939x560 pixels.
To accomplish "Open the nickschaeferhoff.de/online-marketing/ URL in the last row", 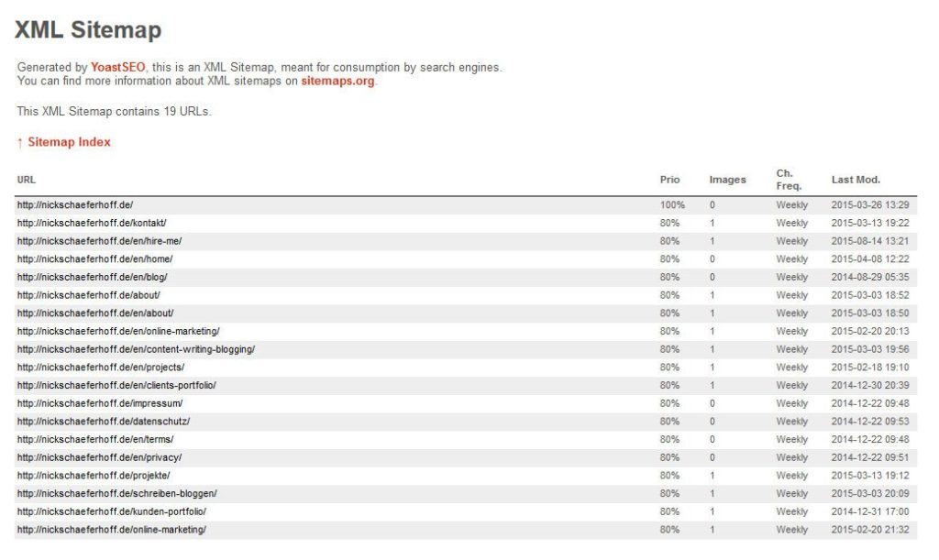I will click(x=111, y=530).
